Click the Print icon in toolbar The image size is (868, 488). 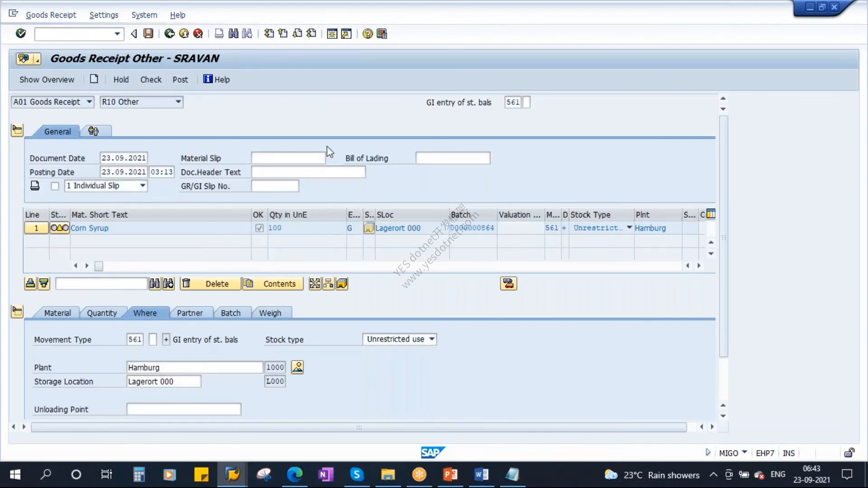click(219, 33)
